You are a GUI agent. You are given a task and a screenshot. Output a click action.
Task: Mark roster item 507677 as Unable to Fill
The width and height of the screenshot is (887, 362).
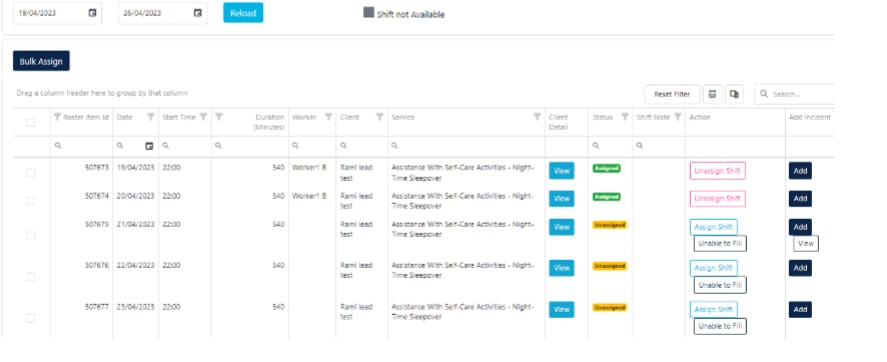[720, 326]
